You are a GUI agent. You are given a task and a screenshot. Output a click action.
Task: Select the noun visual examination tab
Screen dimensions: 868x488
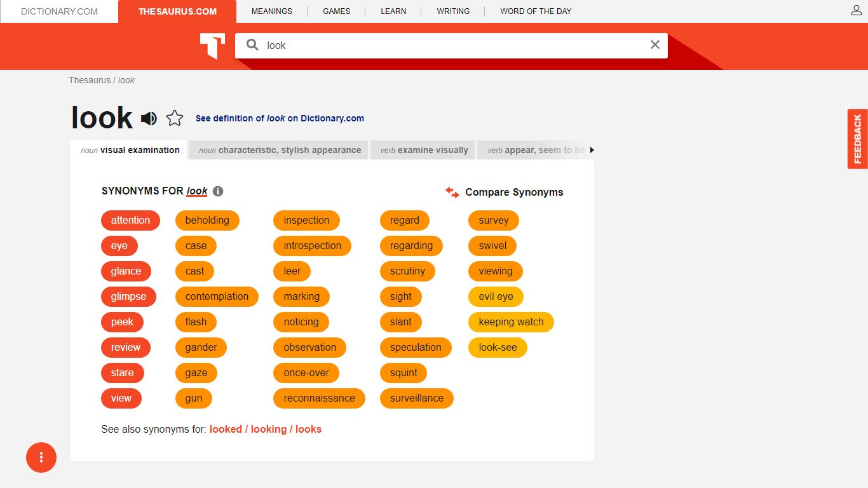coord(129,150)
